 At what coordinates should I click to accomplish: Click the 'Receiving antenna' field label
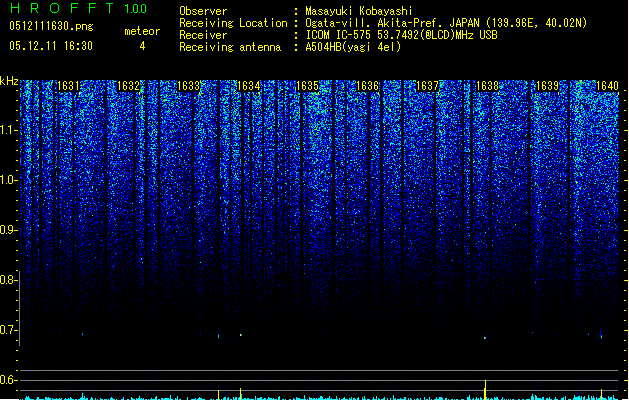point(230,47)
